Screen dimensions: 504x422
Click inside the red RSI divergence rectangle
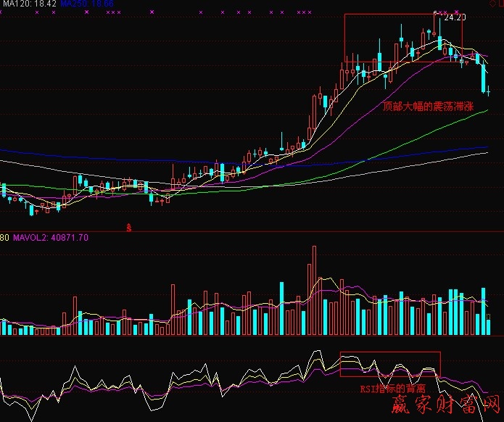point(390,364)
